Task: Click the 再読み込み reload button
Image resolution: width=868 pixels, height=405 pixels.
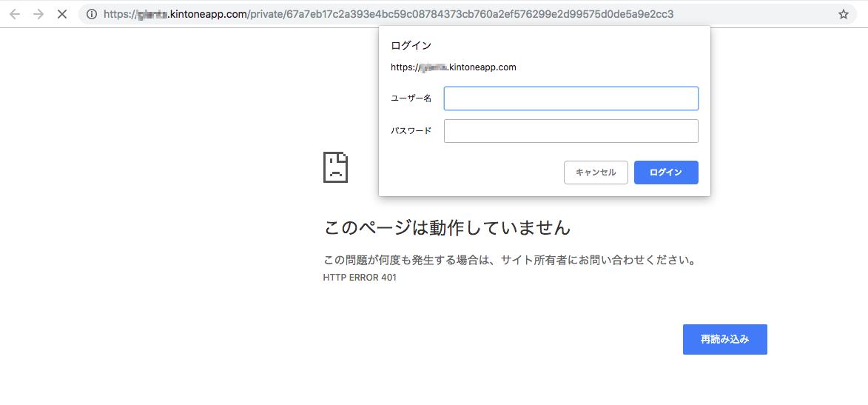Action: pyautogui.click(x=724, y=339)
